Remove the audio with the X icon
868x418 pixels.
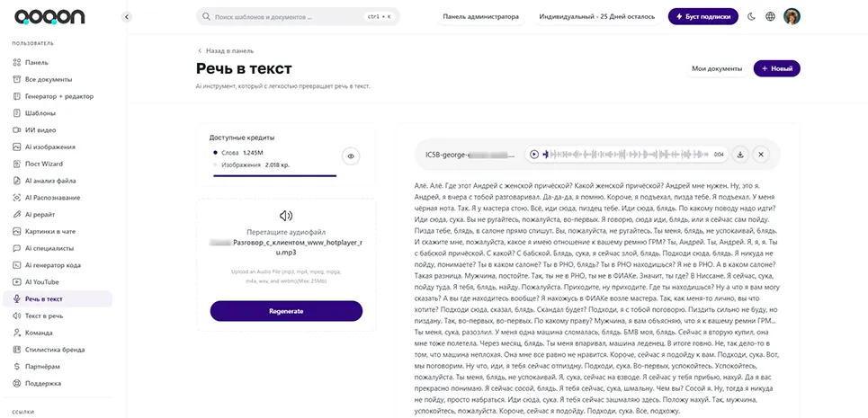pos(761,155)
